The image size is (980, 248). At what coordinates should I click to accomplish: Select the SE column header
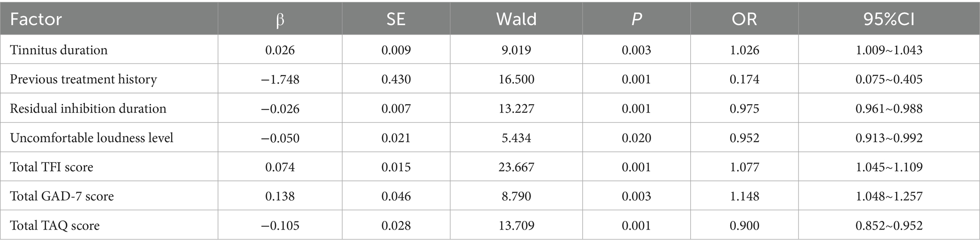(x=396, y=19)
